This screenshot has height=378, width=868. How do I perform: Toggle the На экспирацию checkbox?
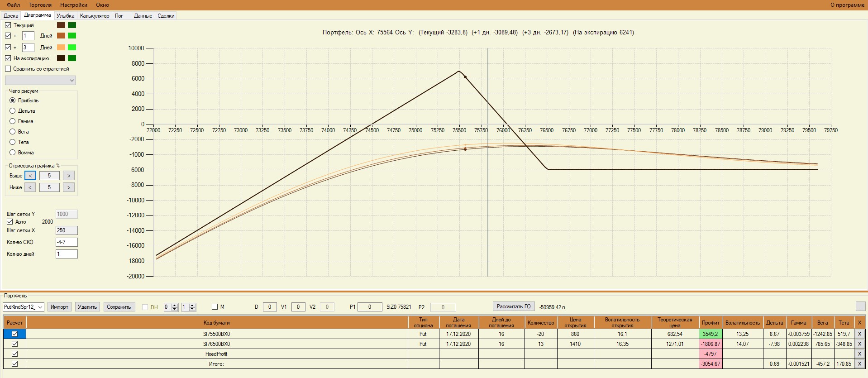[8, 58]
